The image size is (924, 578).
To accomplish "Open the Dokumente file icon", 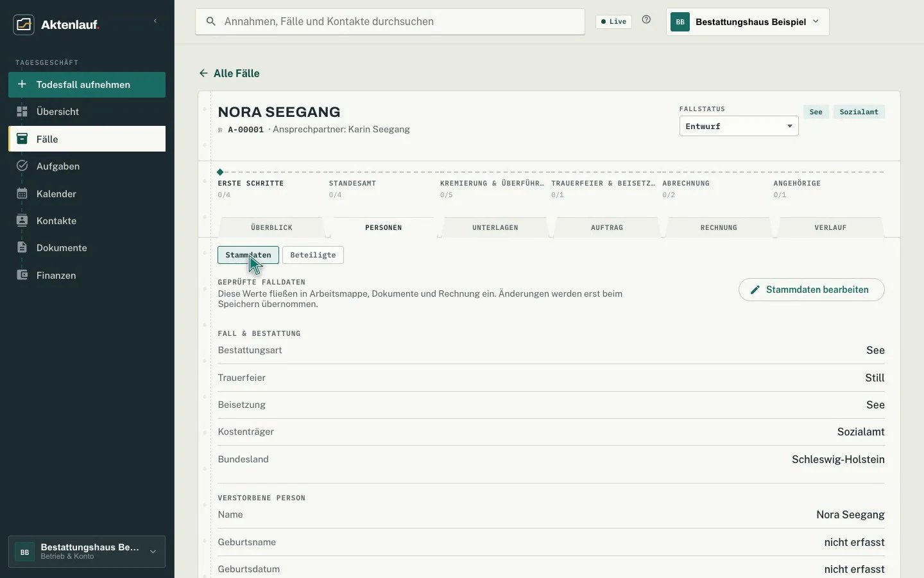I will pyautogui.click(x=22, y=247).
